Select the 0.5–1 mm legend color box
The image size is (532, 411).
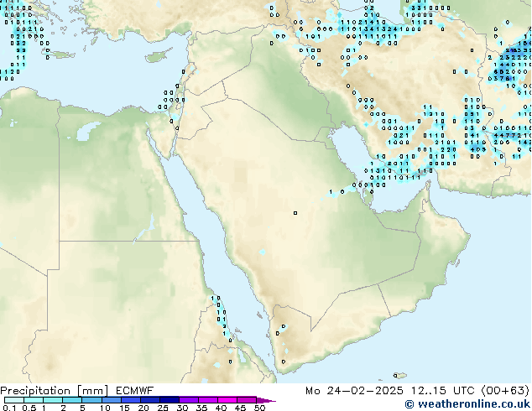coord(34,400)
